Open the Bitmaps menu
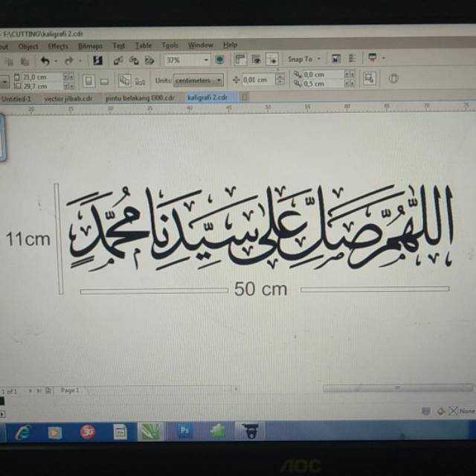Image resolution: width=476 pixels, height=476 pixels. (x=90, y=46)
